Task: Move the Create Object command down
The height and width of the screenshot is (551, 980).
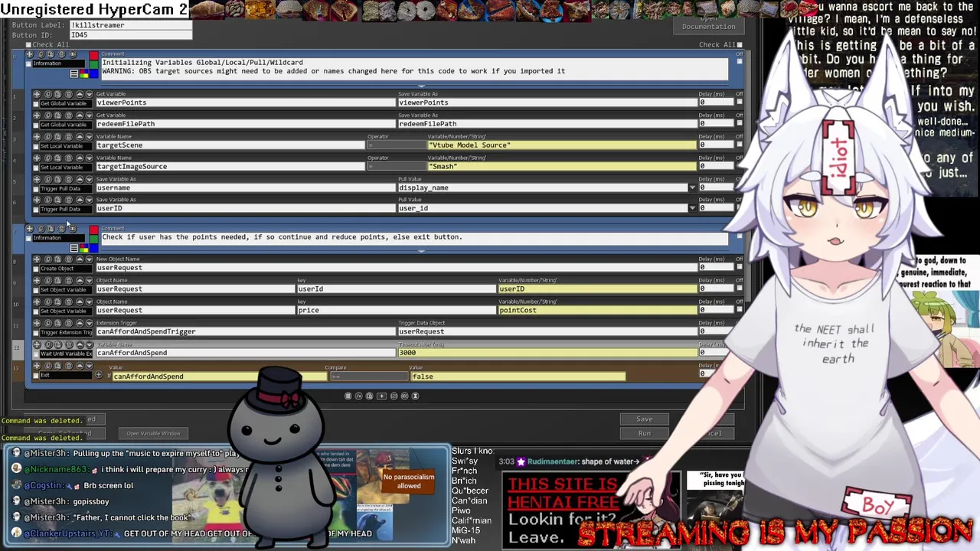Action: (89, 259)
